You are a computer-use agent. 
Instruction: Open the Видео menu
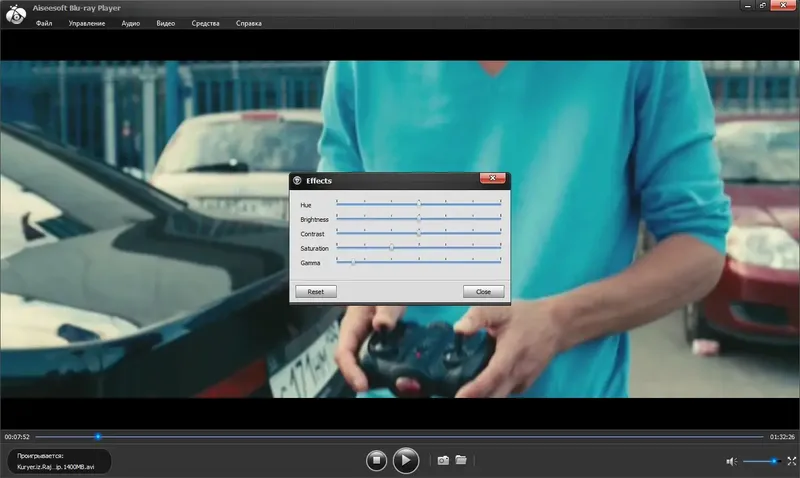click(165, 23)
